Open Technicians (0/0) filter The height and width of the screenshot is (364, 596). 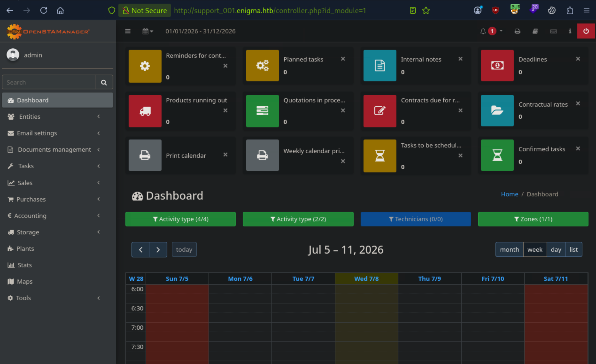point(416,219)
